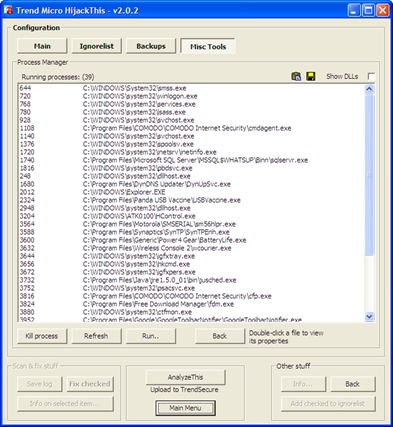Select the fdm.exe process row
Viewport: 393px width, 427px height.
pyautogui.click(x=192, y=304)
